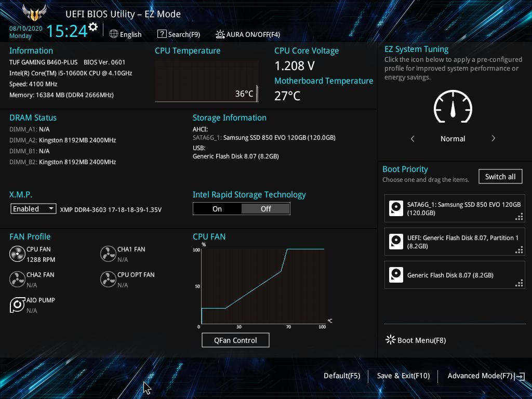
Task: Click the CHA2 FAN icon
Action: (x=17, y=279)
